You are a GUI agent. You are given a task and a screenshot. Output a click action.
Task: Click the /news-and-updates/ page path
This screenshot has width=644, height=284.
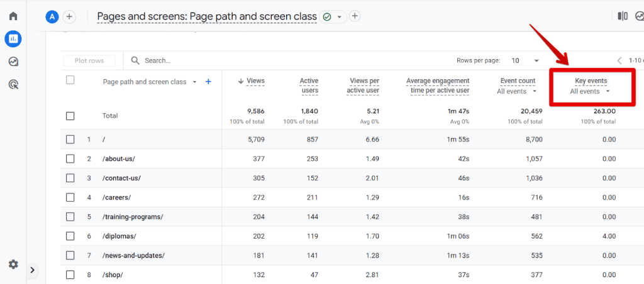tap(133, 255)
